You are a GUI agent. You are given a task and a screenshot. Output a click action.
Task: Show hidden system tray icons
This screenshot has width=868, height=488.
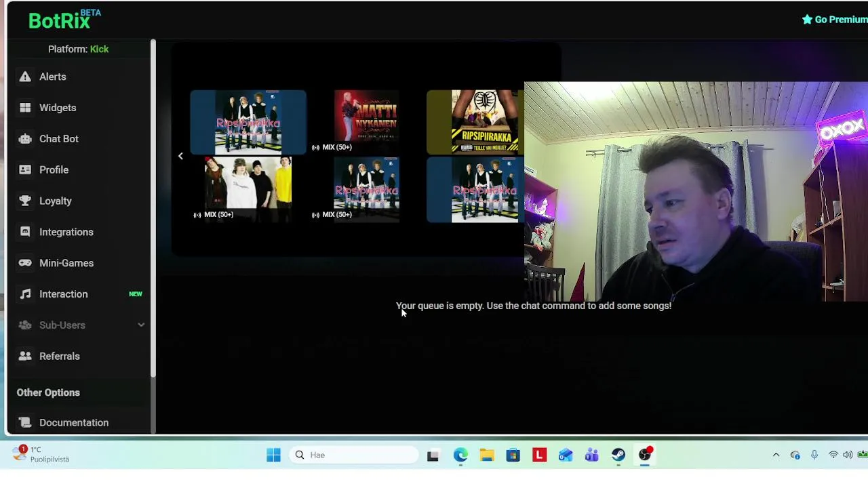click(776, 455)
